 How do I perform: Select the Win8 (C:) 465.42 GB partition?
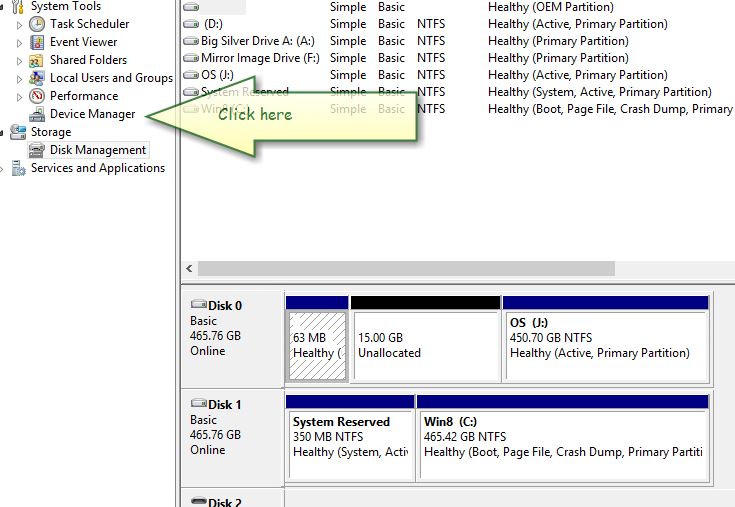click(x=564, y=445)
